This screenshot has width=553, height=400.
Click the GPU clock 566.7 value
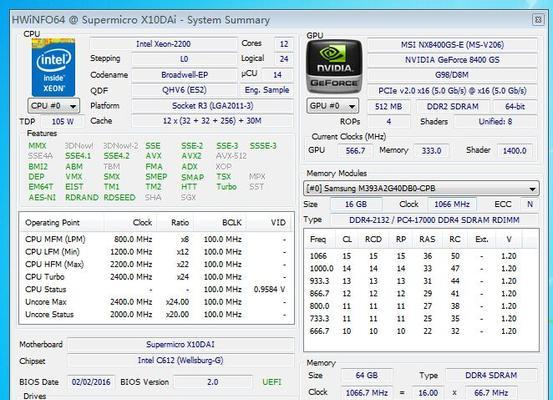click(x=355, y=151)
